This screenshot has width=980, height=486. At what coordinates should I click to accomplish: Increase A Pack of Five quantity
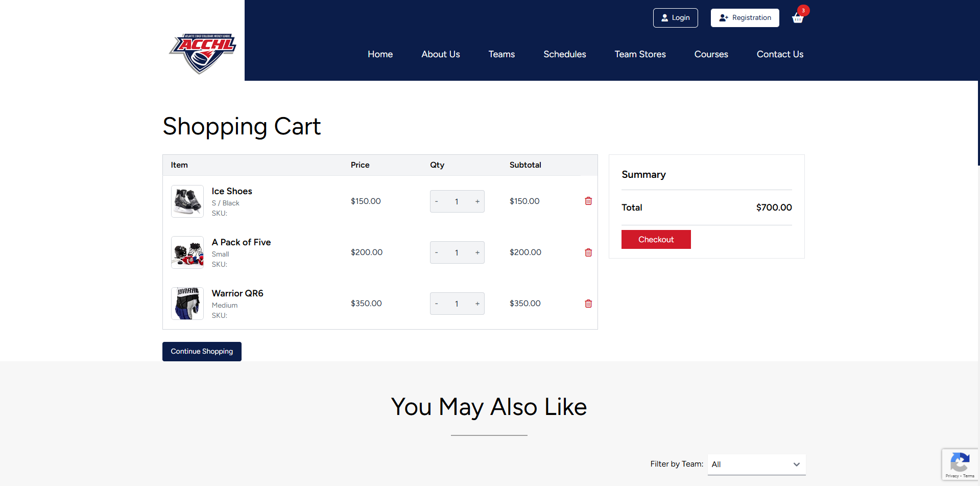(477, 252)
